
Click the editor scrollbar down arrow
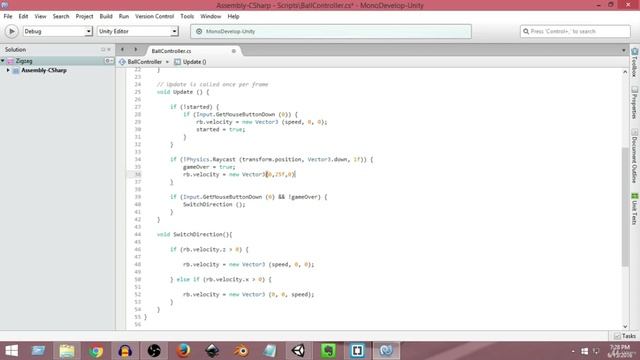pos(625,326)
